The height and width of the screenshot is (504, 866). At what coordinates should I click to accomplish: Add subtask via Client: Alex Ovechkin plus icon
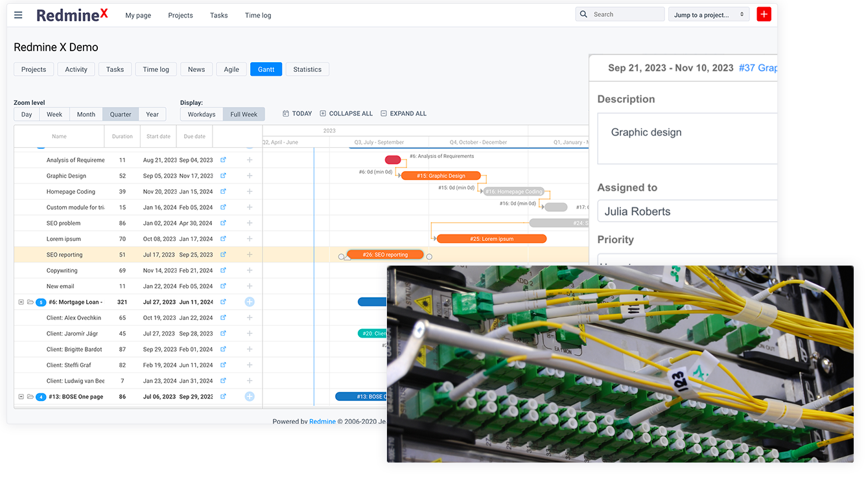[250, 317]
